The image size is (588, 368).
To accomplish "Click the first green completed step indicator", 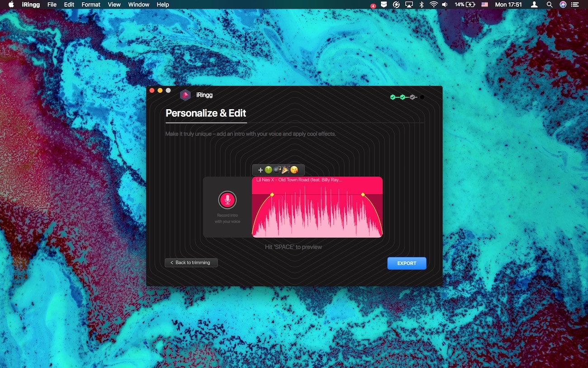I will pos(393,97).
